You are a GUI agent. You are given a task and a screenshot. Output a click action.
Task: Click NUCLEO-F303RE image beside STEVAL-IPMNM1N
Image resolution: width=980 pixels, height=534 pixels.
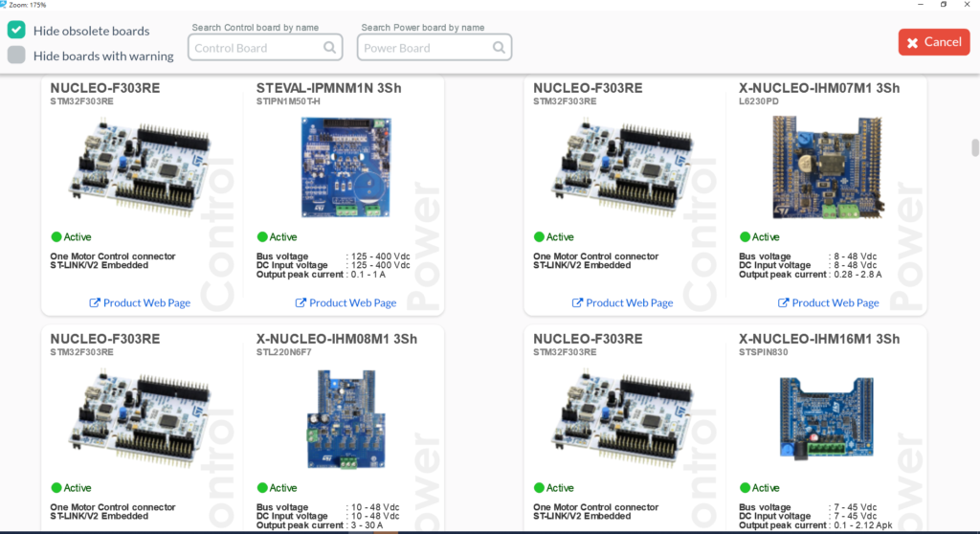(x=140, y=167)
